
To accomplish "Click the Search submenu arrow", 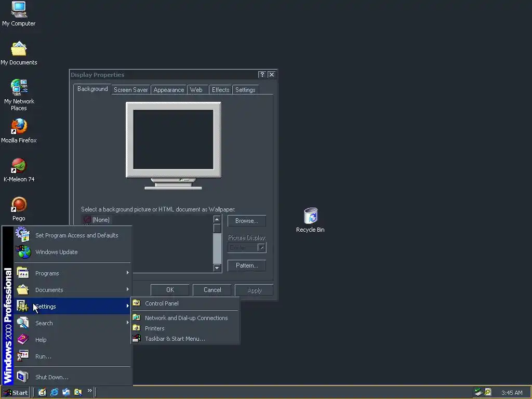I will point(128,323).
